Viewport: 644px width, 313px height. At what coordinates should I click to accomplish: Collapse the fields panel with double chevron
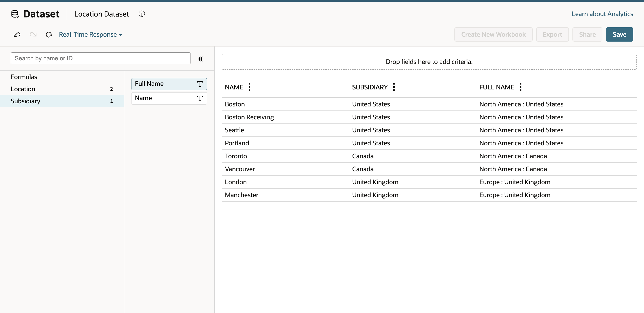tap(201, 59)
